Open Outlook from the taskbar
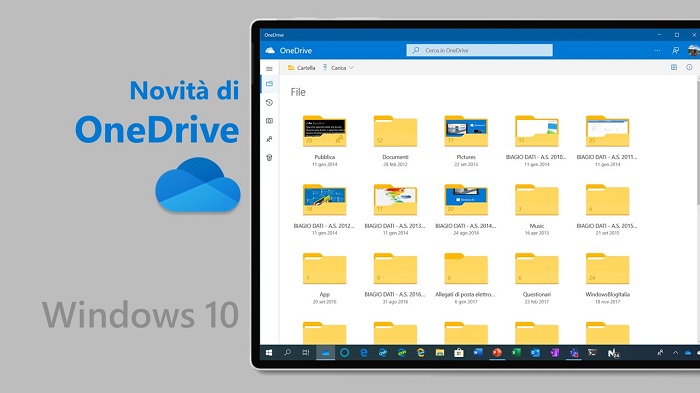 [x=535, y=353]
